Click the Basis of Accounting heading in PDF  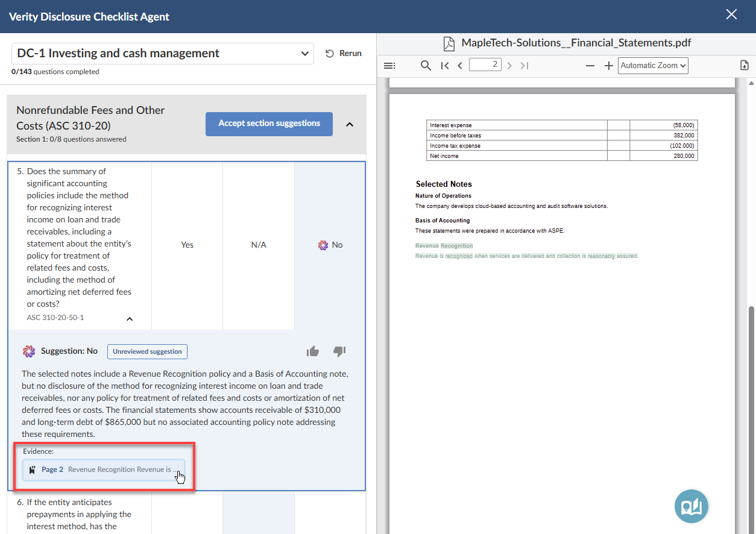tap(443, 221)
